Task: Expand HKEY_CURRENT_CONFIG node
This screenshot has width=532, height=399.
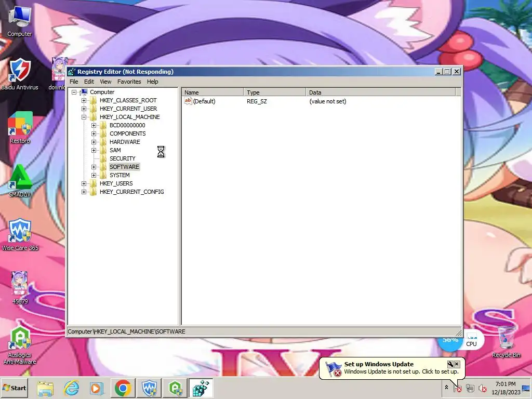Action: (84, 192)
